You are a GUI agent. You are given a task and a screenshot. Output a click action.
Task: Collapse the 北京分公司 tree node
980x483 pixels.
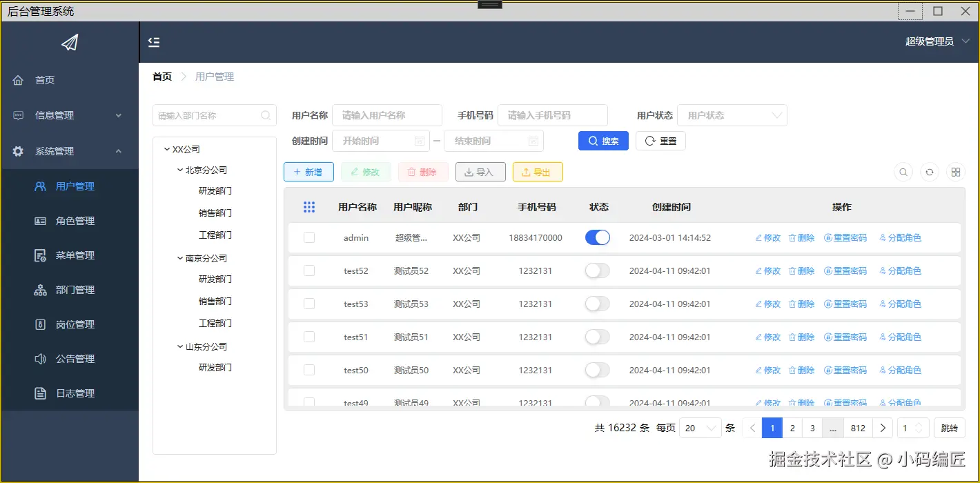(x=180, y=170)
